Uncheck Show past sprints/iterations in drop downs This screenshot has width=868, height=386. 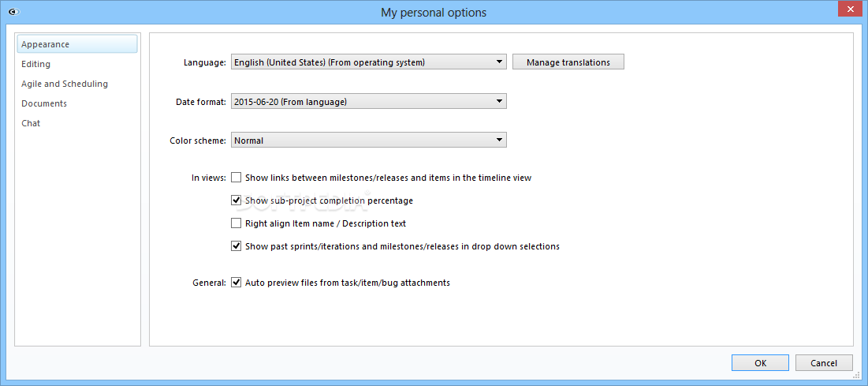[x=237, y=246]
